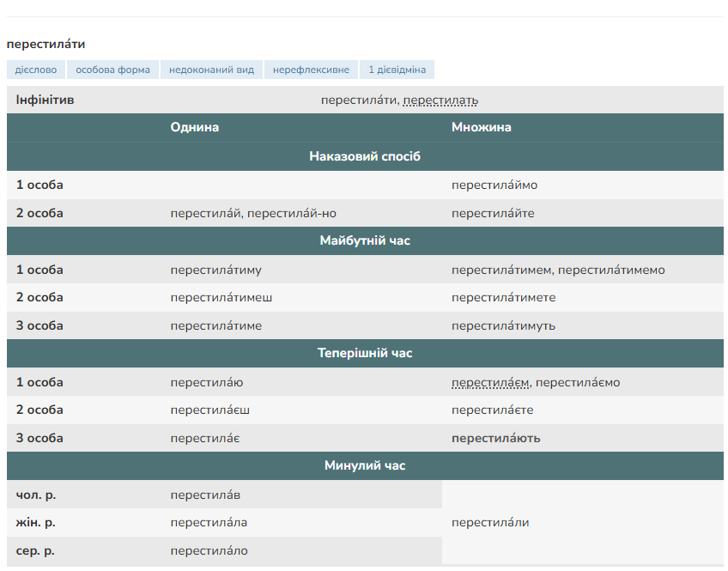
Task: Click the imperative form 'перестилаймо'
Action: (x=494, y=185)
